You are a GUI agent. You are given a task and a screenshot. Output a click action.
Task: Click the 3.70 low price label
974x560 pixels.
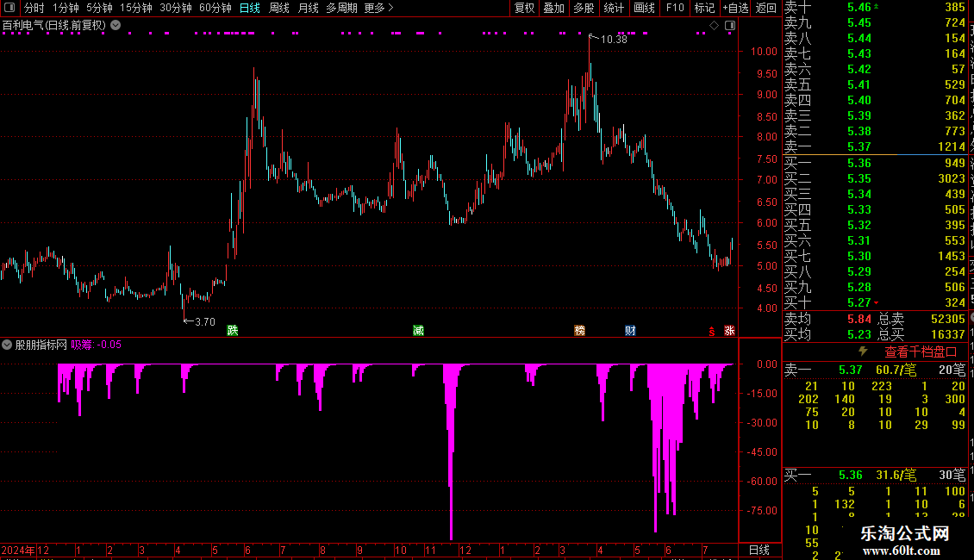pyautogui.click(x=205, y=321)
